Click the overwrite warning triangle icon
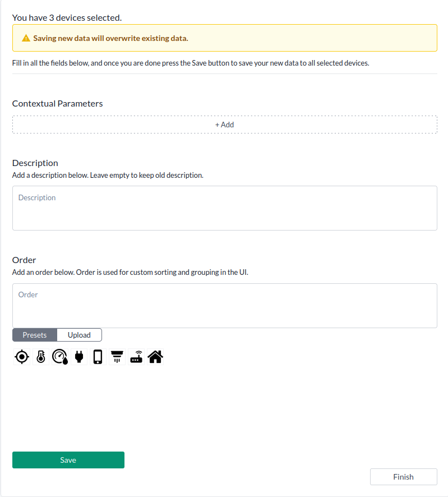 tap(26, 39)
